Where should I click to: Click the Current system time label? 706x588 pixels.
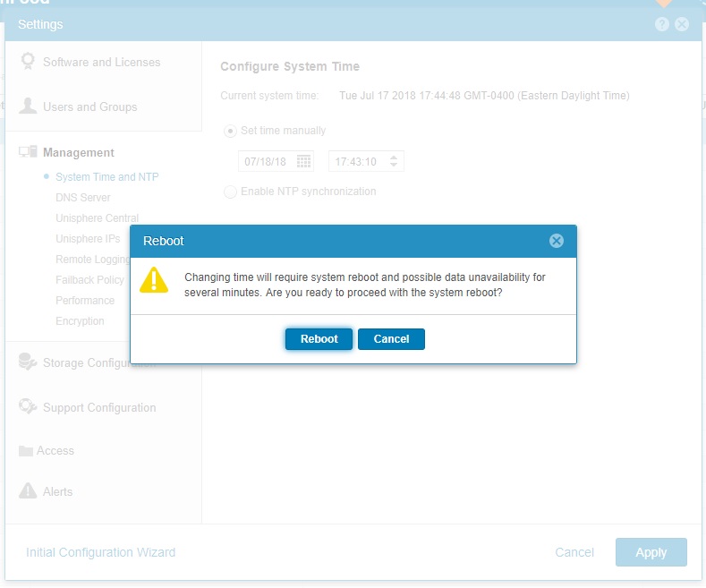[269, 96]
